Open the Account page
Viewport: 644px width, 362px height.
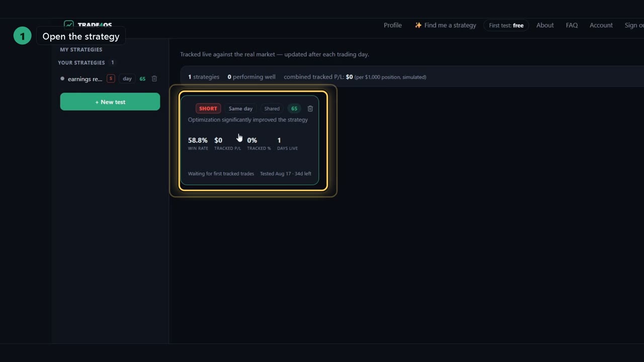pos(601,25)
